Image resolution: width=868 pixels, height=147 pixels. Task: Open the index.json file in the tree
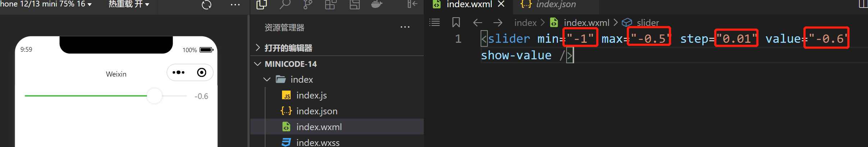tap(317, 111)
